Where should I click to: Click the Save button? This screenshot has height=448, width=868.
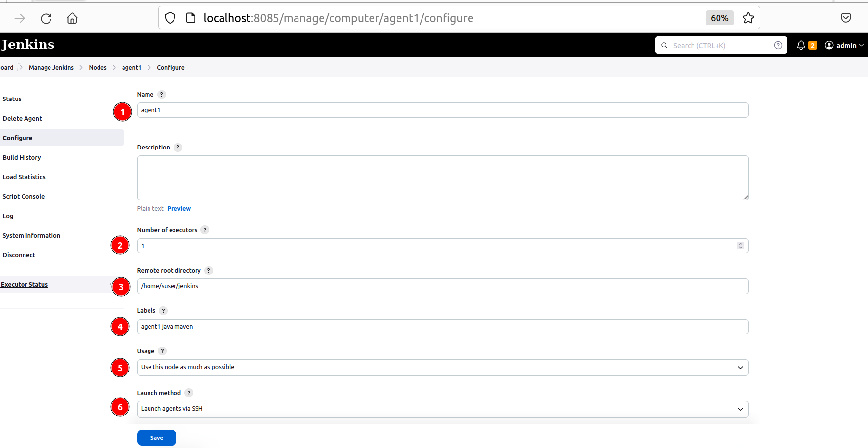point(157,438)
